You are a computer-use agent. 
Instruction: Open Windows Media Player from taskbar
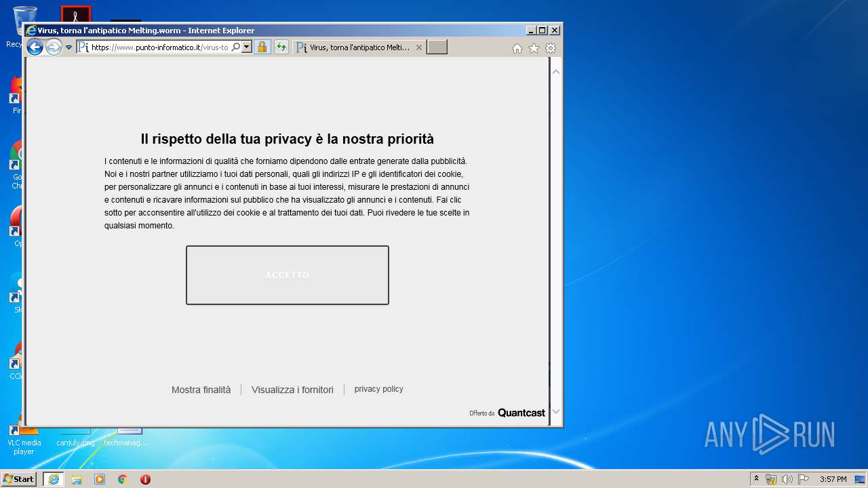pyautogui.click(x=100, y=479)
